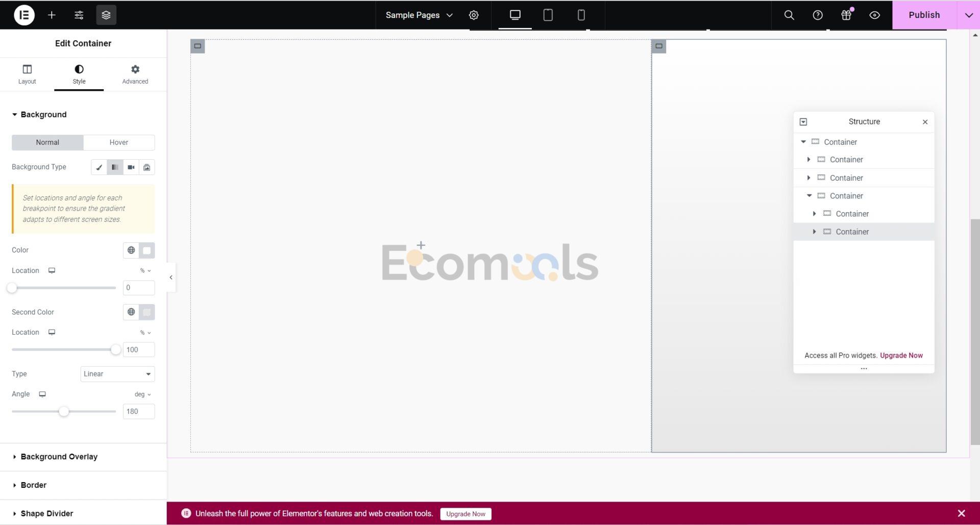The image size is (980, 525).
Task: Open the Sample Pages dropdown
Action: 419,15
